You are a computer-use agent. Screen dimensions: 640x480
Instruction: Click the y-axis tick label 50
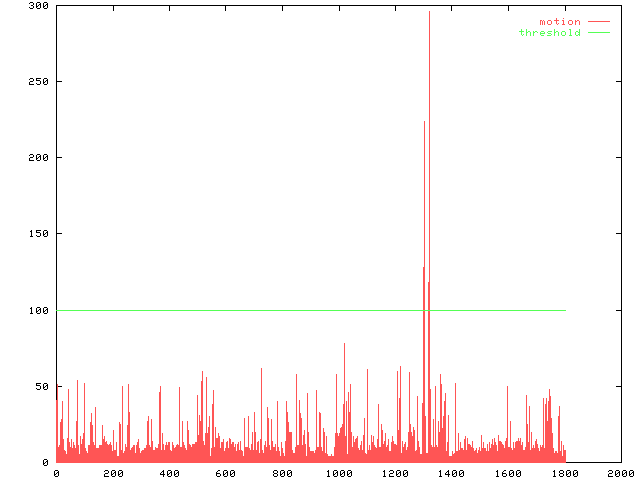pyautogui.click(x=41, y=387)
